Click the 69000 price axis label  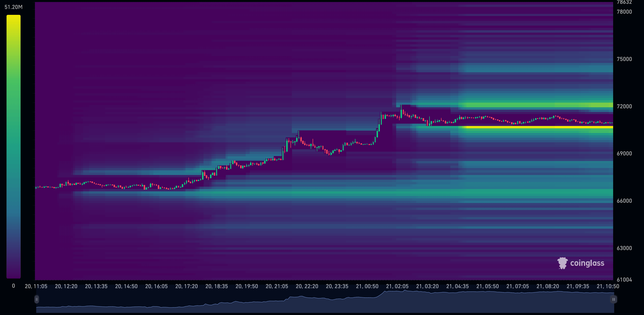[624, 154]
